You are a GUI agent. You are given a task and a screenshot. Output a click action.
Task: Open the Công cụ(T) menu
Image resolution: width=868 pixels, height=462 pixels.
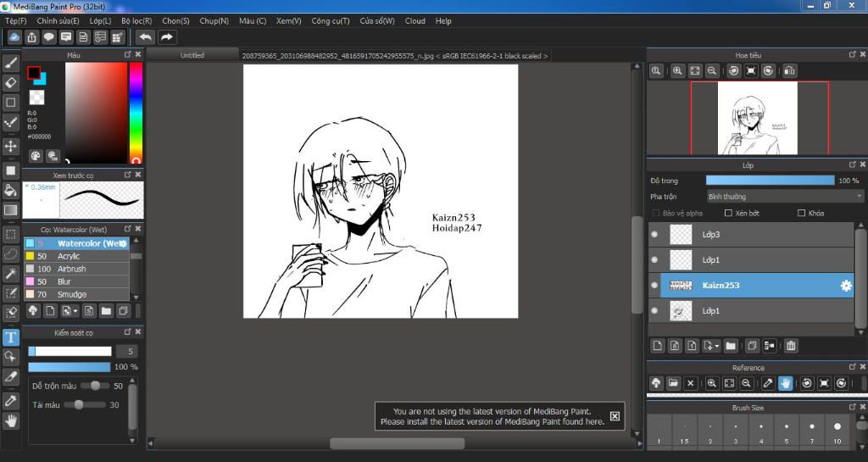click(331, 20)
